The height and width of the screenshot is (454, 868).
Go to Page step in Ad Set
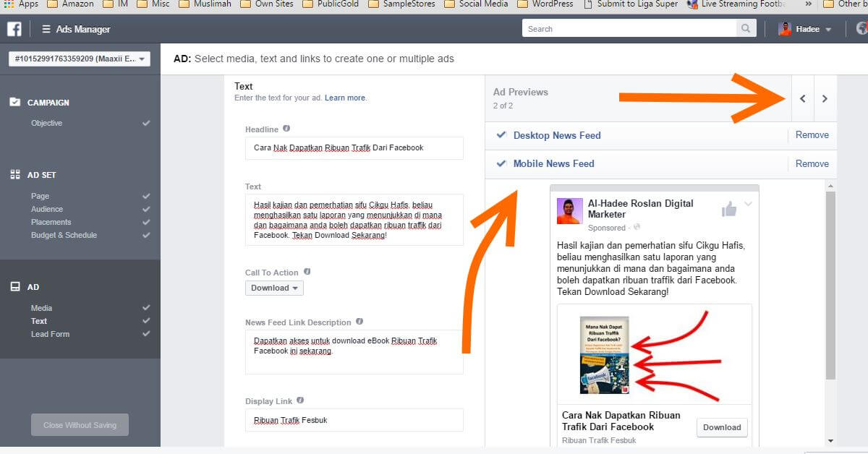coord(40,196)
